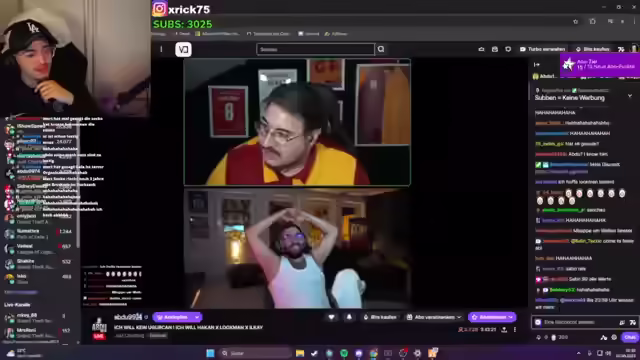Click the Twitch search magnifier button
640x360 pixels.
[381, 49]
